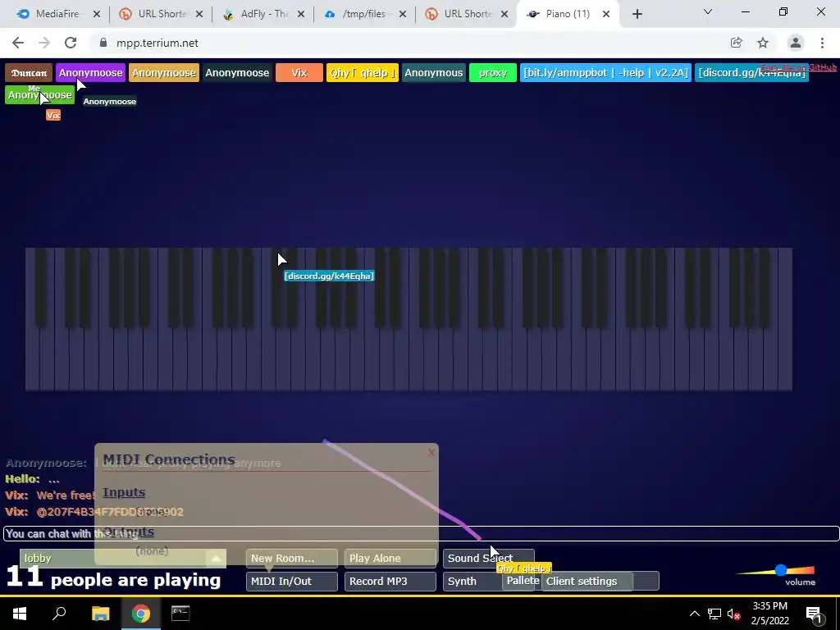Go back using the browser back arrow
Screen dimensions: 840x630
[18, 43]
